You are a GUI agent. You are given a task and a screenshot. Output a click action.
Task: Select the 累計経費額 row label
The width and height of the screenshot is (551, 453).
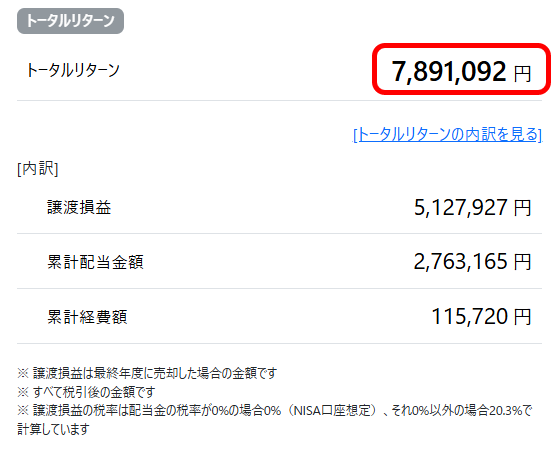point(87,317)
